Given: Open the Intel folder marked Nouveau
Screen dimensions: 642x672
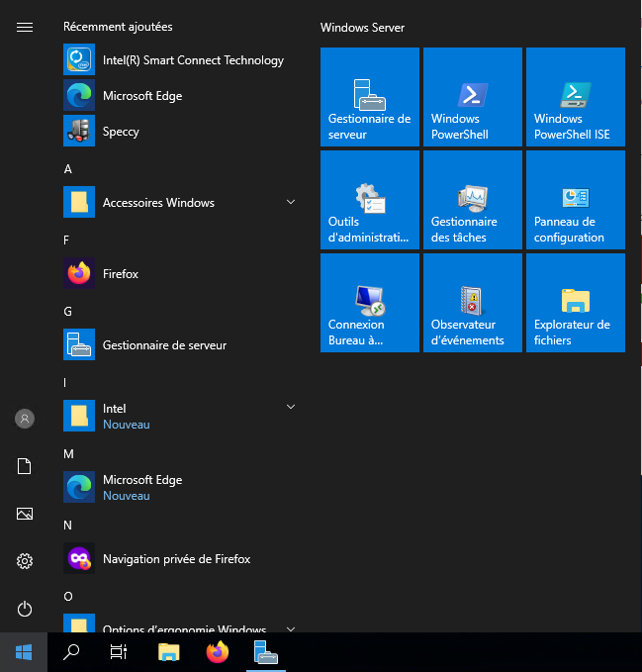Looking at the screenshot, I should pyautogui.click(x=180, y=416).
